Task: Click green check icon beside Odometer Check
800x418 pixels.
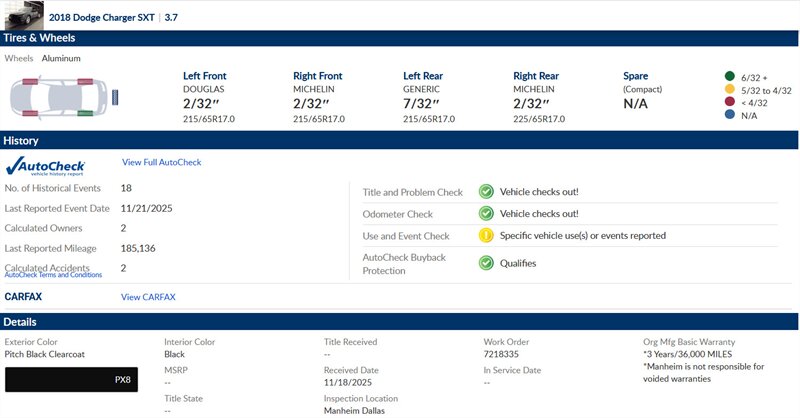Action: point(486,213)
